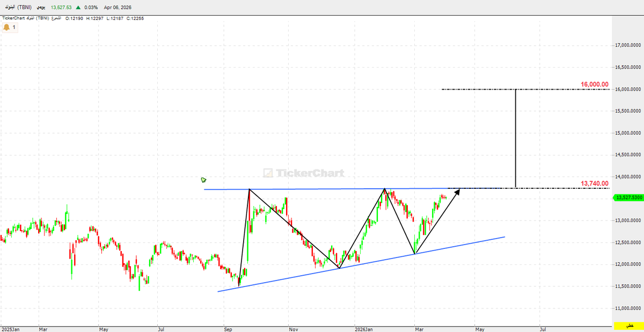Click the 14,000.0000 price axis label

[x=629, y=177]
